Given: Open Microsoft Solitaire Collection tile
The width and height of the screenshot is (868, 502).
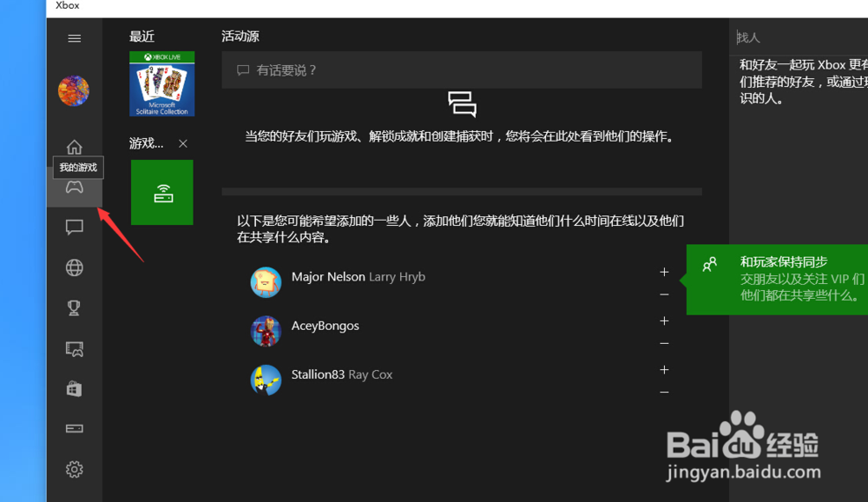Looking at the screenshot, I should click(x=161, y=83).
